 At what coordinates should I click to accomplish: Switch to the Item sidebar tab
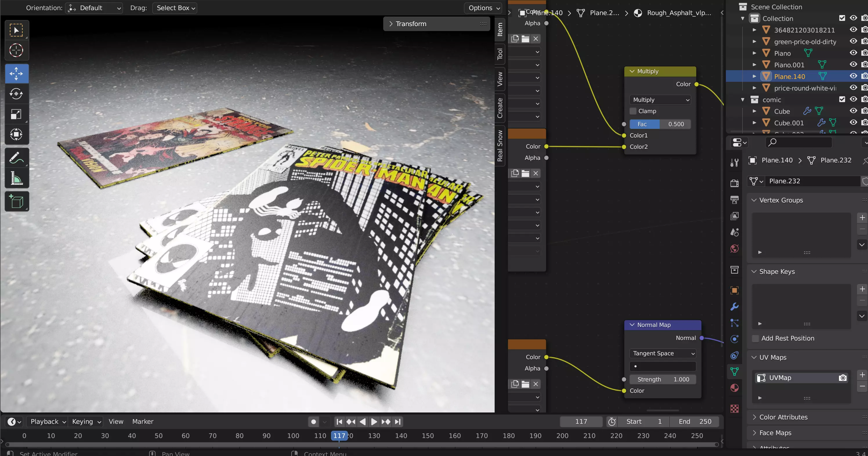(x=500, y=29)
